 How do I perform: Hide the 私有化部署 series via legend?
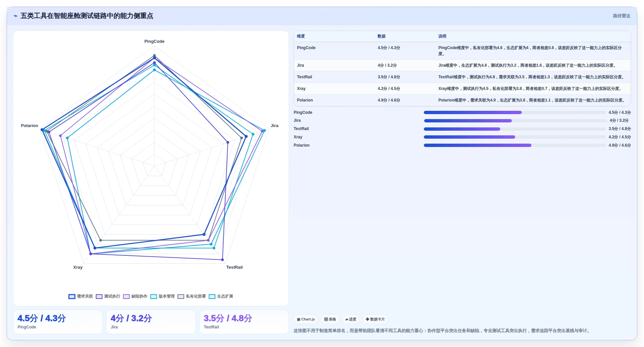(192, 297)
